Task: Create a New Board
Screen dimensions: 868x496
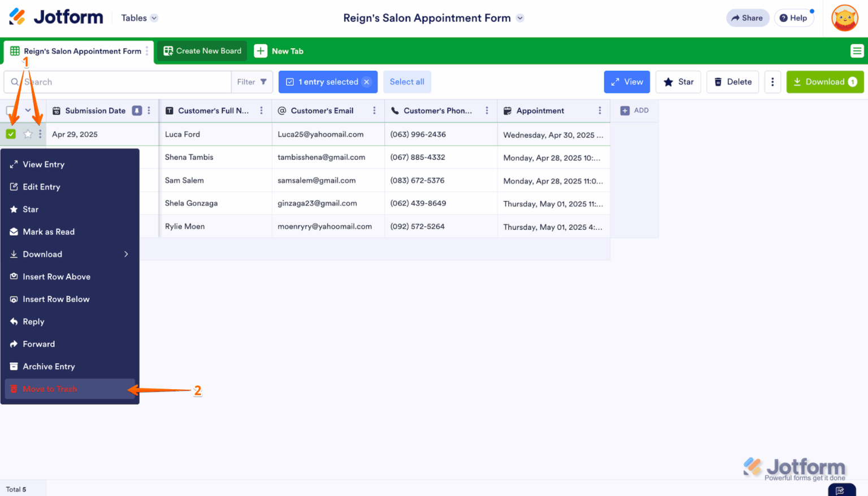Action: tap(202, 50)
